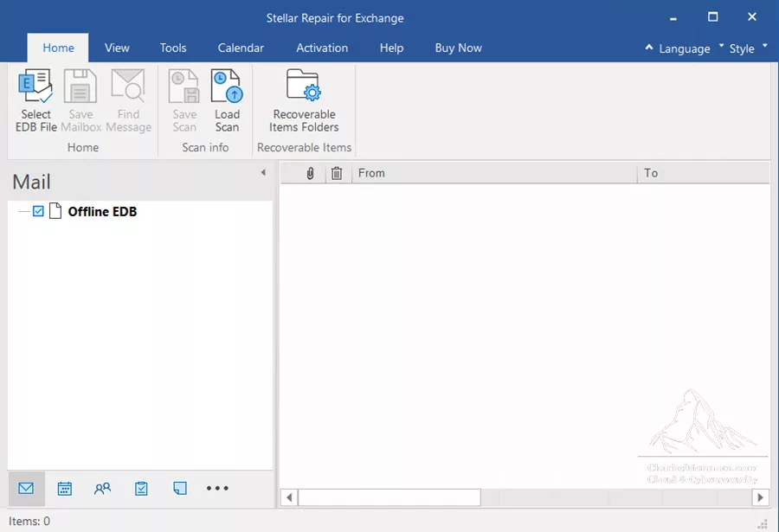The image size is (779, 532).
Task: Toggle the Offline EDB checkbox
Action: [38, 212]
